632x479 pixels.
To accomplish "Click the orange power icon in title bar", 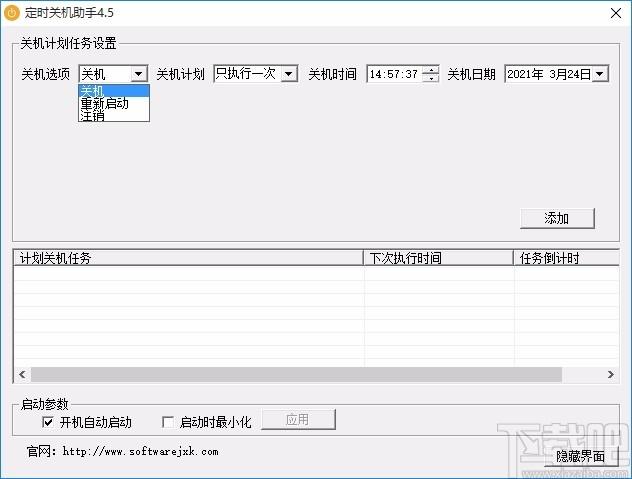I will tap(12, 12).
